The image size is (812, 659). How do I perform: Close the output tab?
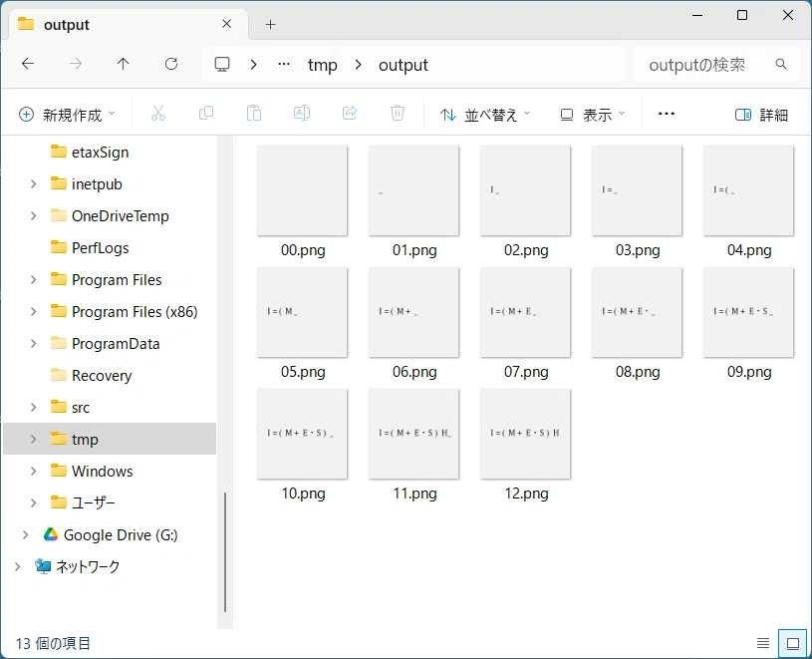pos(227,24)
